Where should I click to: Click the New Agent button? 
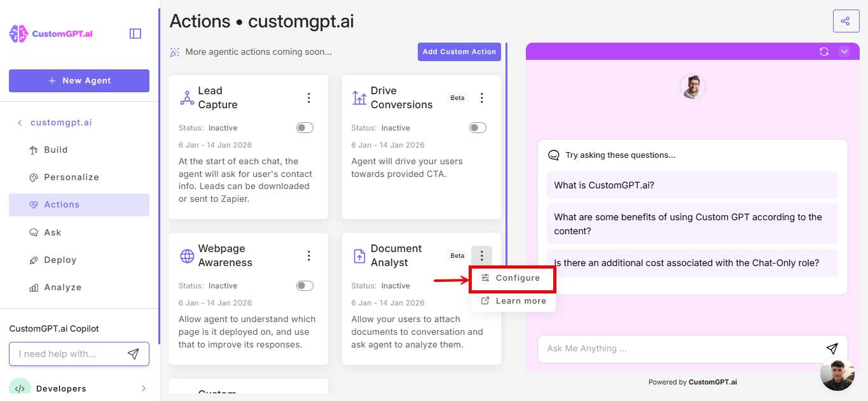coord(79,81)
